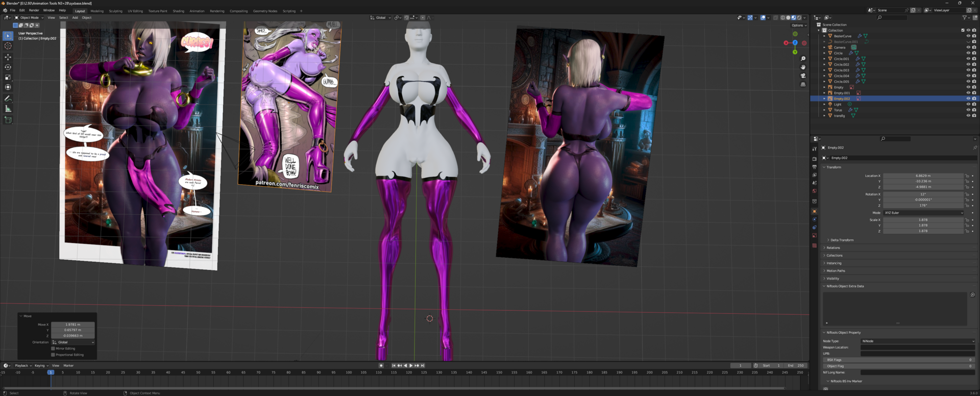
Task: Select the Annotate pencil tool
Action: tap(8, 98)
